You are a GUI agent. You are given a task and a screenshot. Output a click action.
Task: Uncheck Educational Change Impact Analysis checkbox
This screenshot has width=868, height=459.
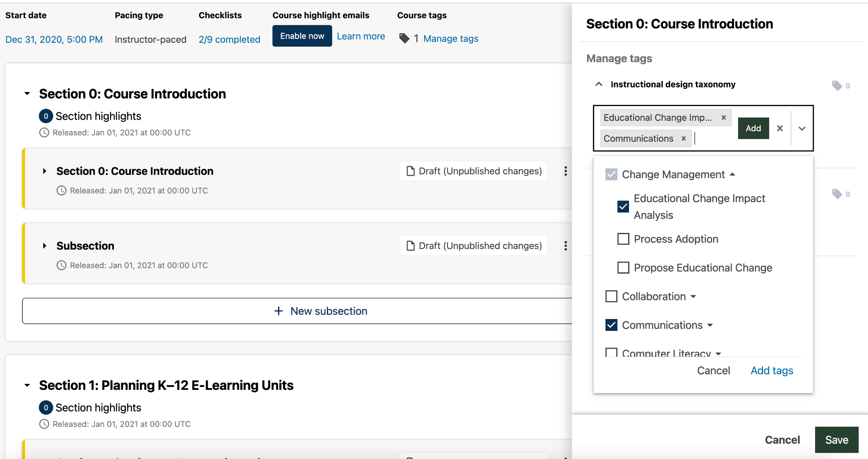[623, 207]
